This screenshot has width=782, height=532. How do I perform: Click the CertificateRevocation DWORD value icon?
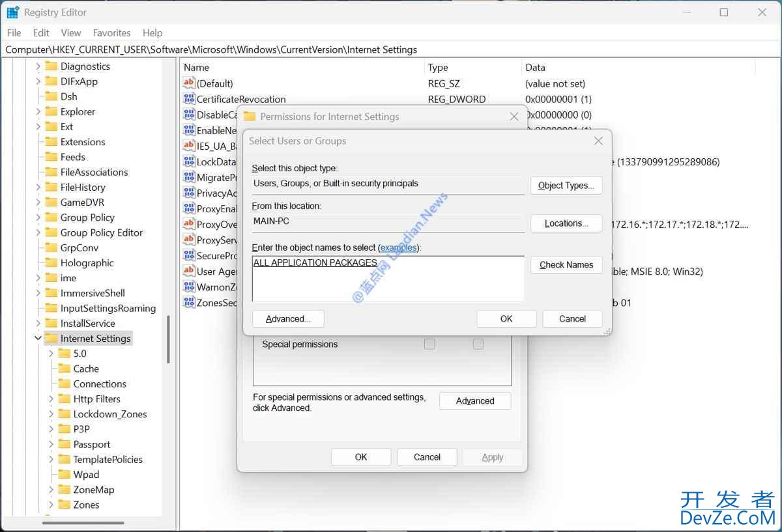click(189, 99)
